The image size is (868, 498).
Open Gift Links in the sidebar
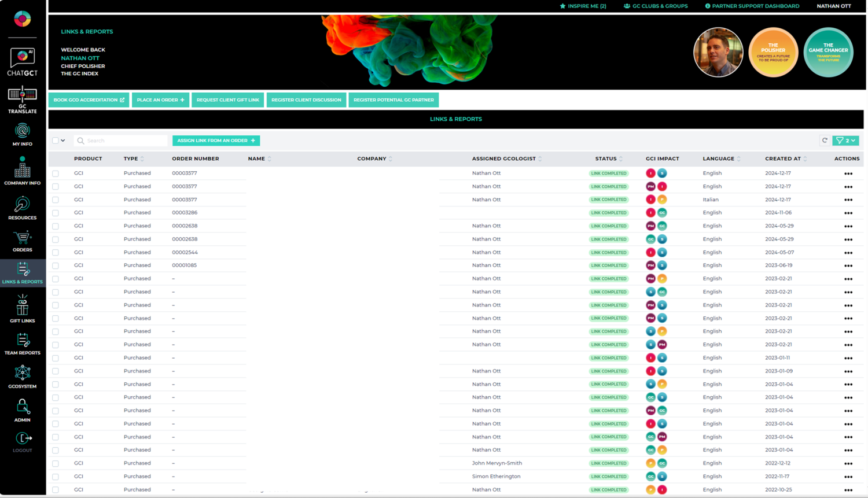(23, 308)
